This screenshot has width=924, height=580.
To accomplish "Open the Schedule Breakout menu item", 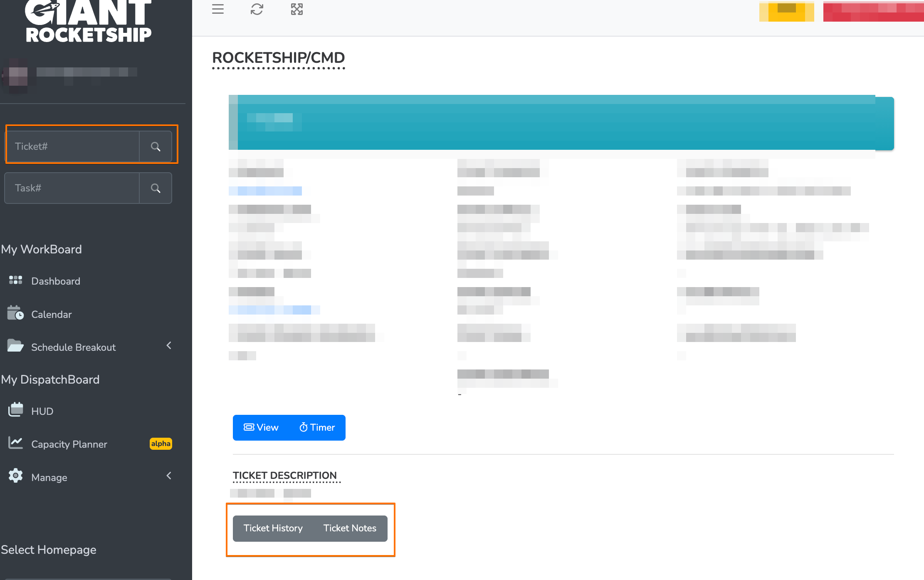I will (x=73, y=347).
